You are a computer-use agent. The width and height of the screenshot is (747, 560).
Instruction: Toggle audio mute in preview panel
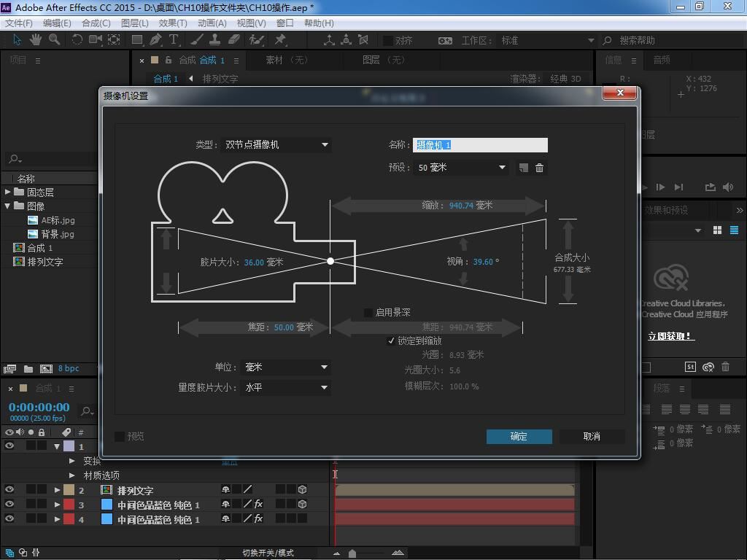pos(728,187)
